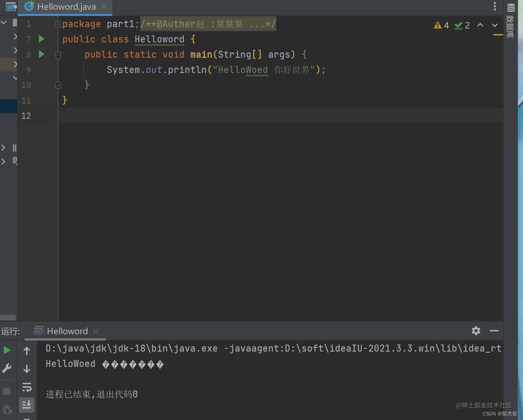Toggle soft-wrap in the run console
The width and height of the screenshot is (523, 420).
coord(27,388)
